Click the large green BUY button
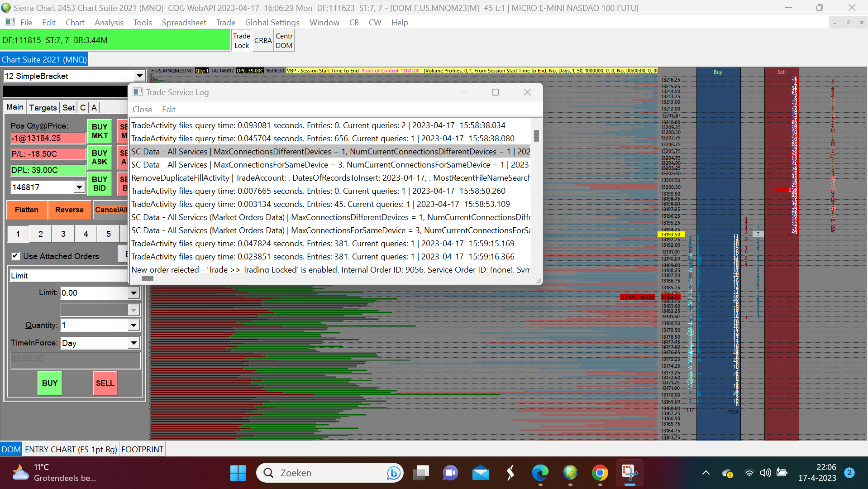 point(50,383)
